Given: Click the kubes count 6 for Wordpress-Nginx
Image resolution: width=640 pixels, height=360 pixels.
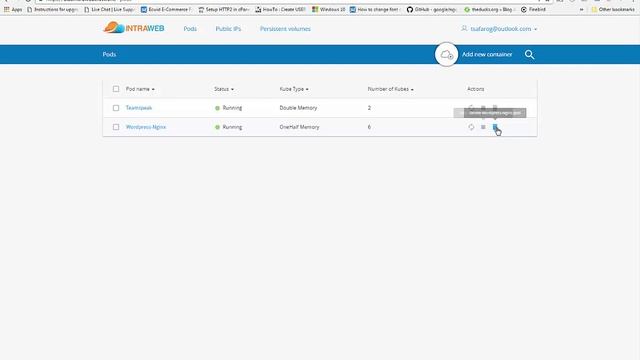Looking at the screenshot, I should click(x=369, y=127).
